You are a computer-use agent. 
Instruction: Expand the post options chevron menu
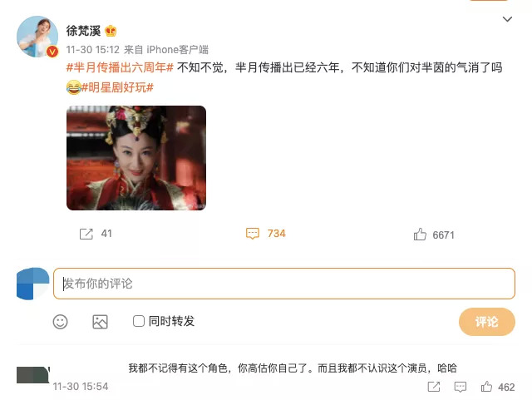(507, 19)
